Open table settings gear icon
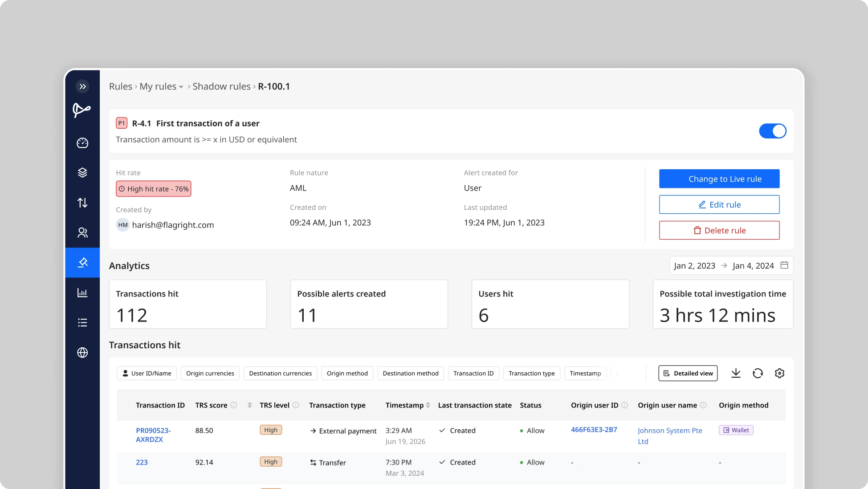Viewport: 868px width, 489px height. [x=779, y=373]
